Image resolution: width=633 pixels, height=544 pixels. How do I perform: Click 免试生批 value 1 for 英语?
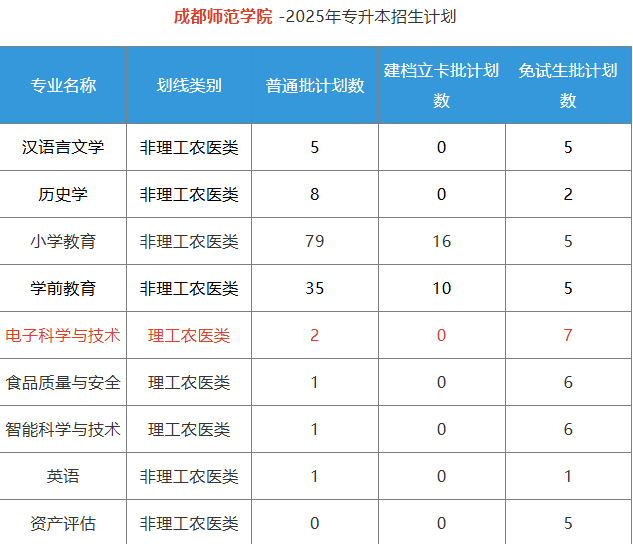pyautogui.click(x=568, y=477)
